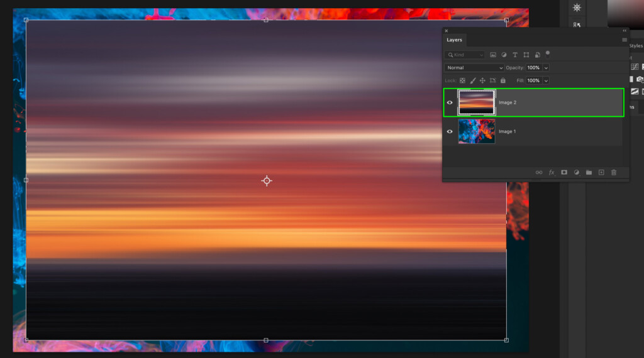The width and height of the screenshot is (644, 358).
Task: Click the wheel icon in side dock
Action: coord(577,8)
